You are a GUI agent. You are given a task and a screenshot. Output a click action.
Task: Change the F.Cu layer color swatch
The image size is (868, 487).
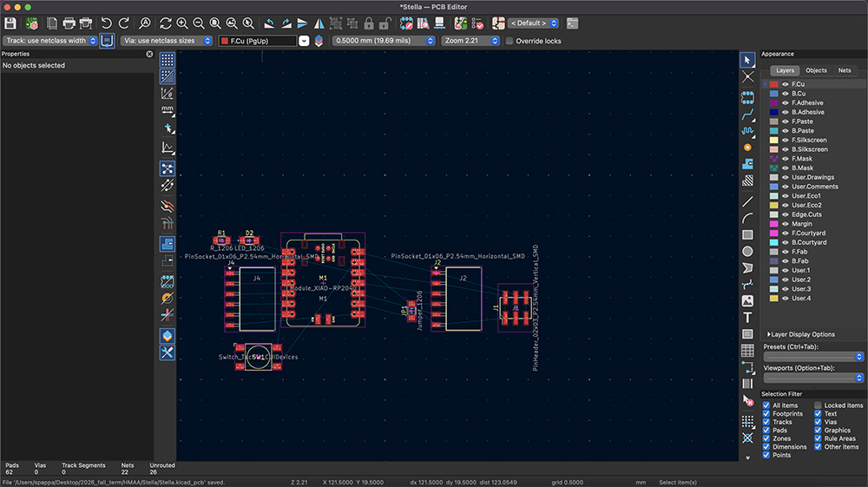(774, 84)
